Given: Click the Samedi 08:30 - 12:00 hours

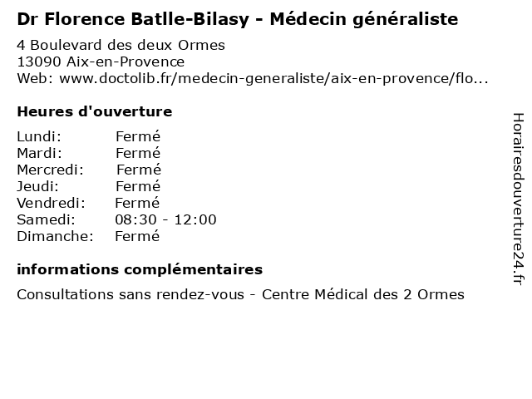Looking at the screenshot, I should pos(165,219).
